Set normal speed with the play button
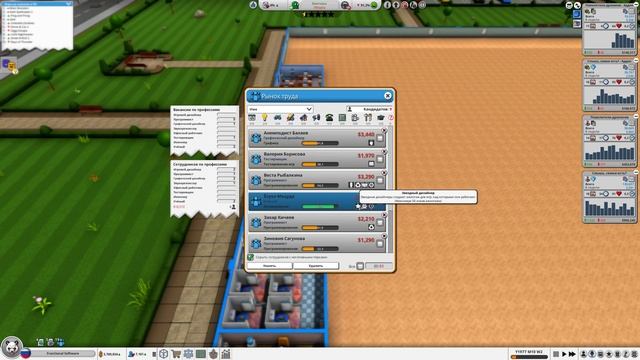The height and width of the screenshot is (360, 640). 564,354
